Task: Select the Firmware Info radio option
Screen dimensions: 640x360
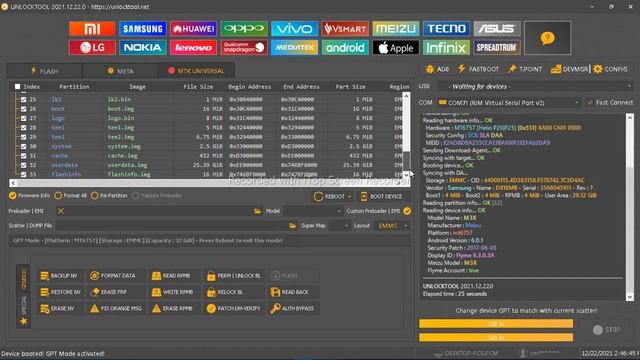Action: tap(29, 196)
